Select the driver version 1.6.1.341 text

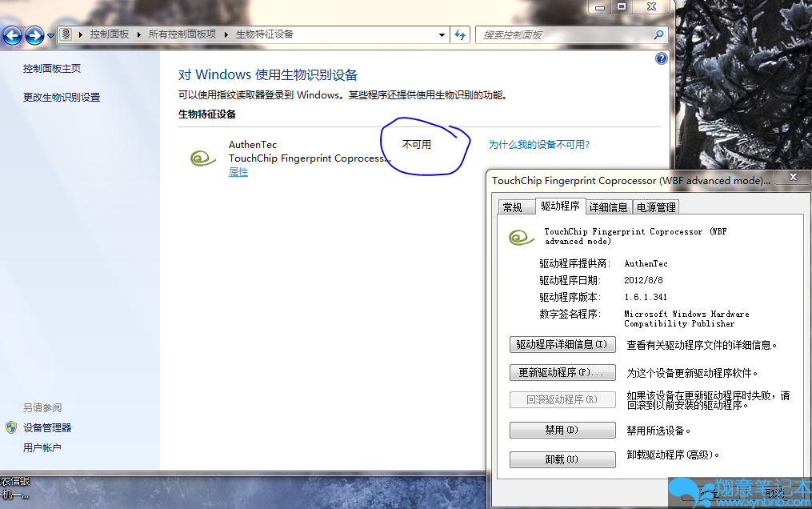(x=646, y=297)
